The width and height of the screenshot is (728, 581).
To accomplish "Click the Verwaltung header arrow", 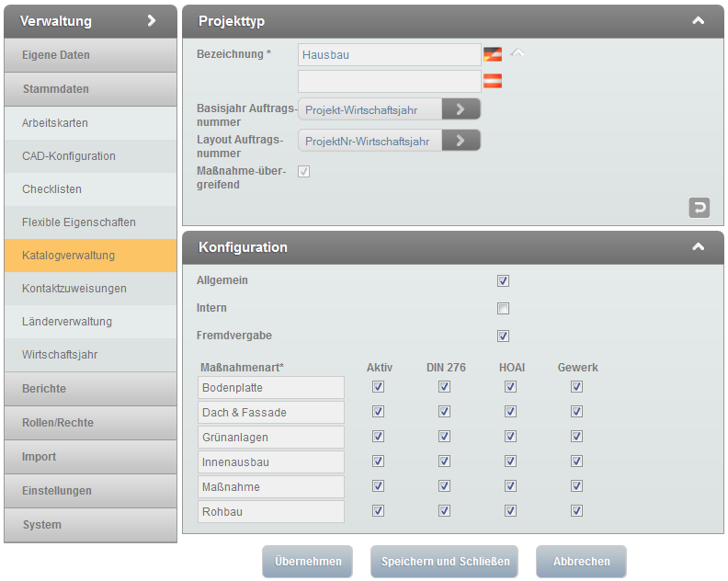I will coord(152,20).
